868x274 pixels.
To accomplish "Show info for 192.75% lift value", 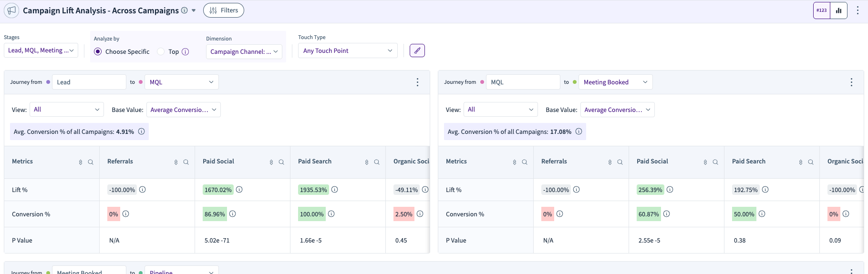I will [x=765, y=190].
